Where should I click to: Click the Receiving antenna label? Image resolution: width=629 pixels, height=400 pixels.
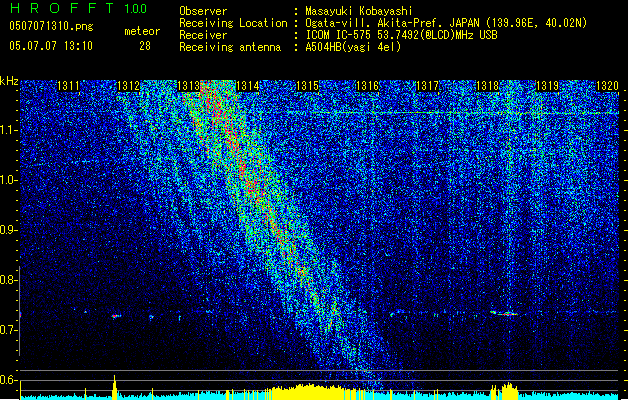pyautogui.click(x=230, y=47)
